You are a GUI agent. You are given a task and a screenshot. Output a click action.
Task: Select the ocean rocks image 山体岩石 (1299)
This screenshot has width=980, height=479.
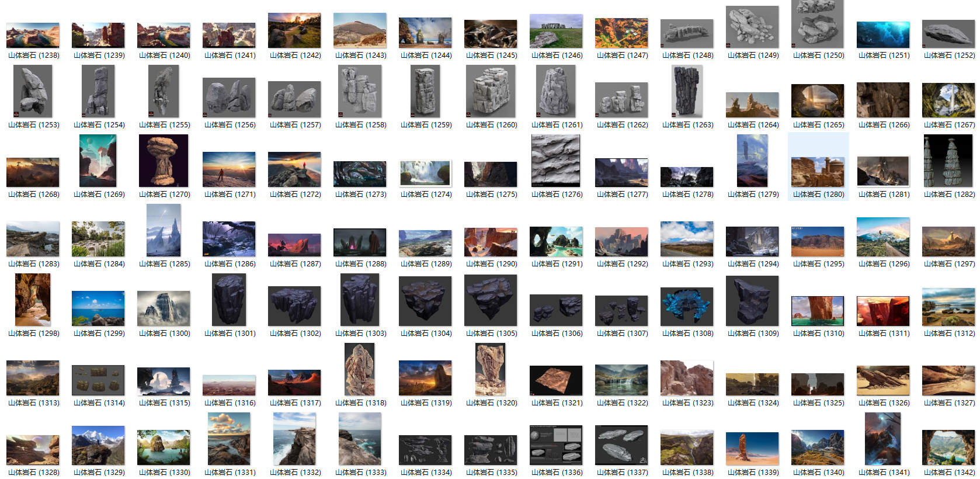coord(98,308)
